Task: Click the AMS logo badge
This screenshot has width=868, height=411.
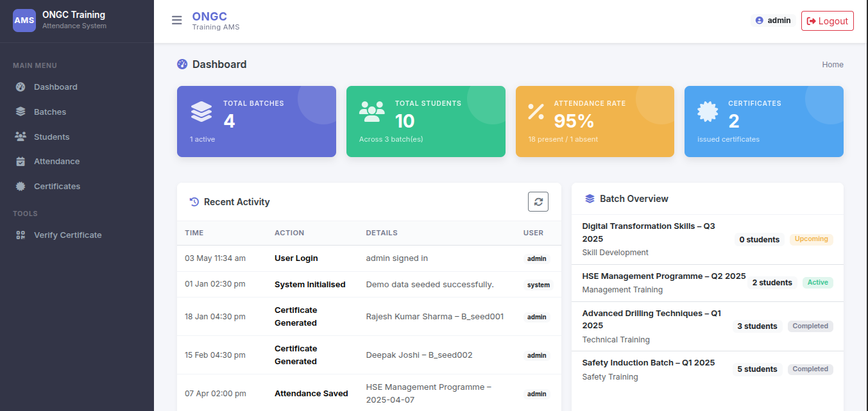Action: point(24,21)
